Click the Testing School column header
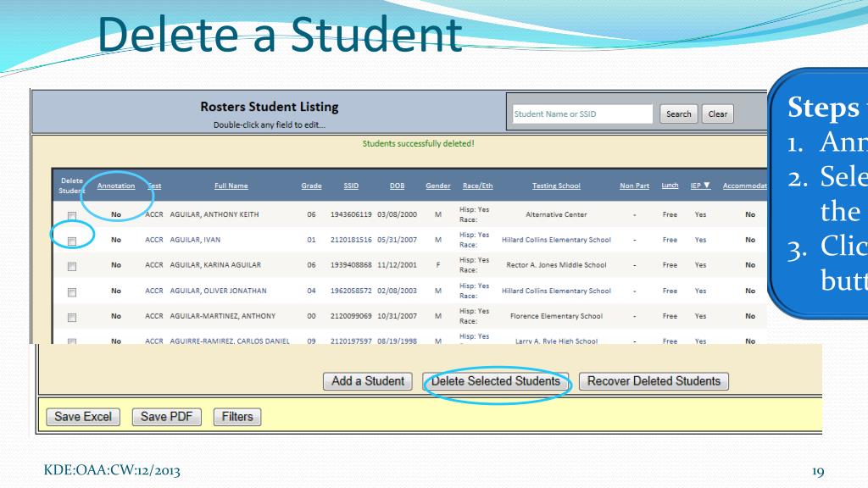The image size is (868, 488). tap(556, 186)
